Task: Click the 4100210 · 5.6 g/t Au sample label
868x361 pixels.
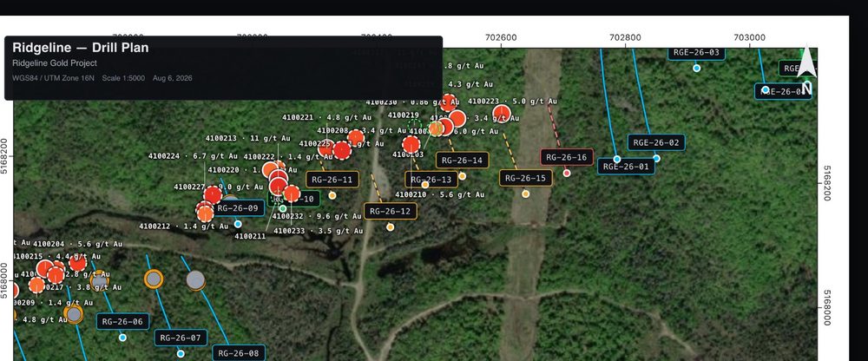Action: pos(439,194)
